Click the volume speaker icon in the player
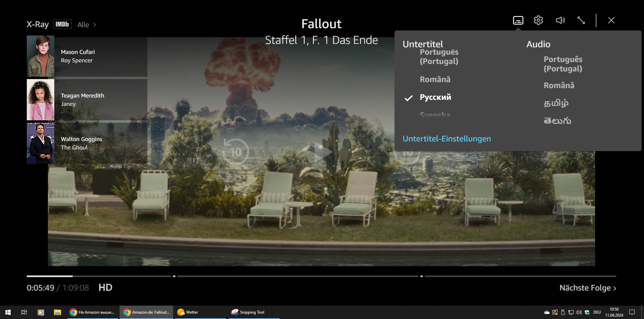 pos(560,20)
